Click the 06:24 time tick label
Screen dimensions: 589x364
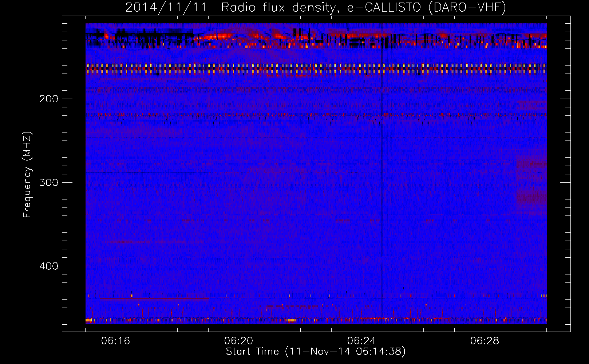tap(362, 341)
